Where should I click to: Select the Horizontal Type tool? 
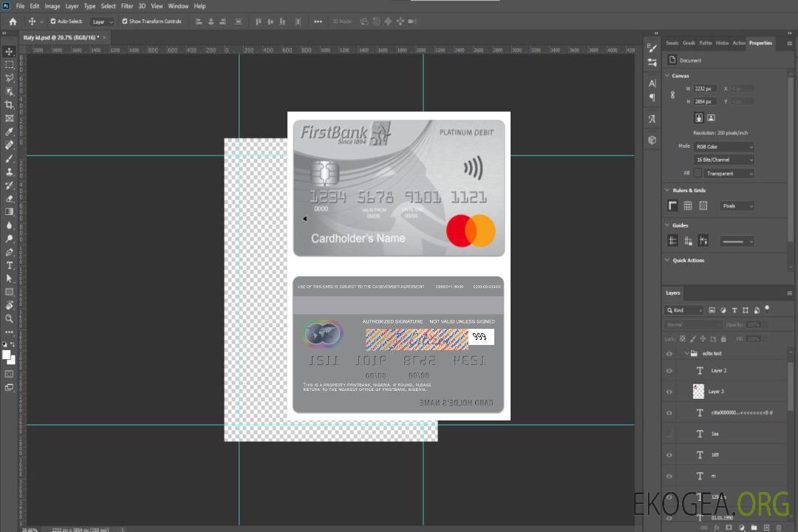(x=9, y=265)
